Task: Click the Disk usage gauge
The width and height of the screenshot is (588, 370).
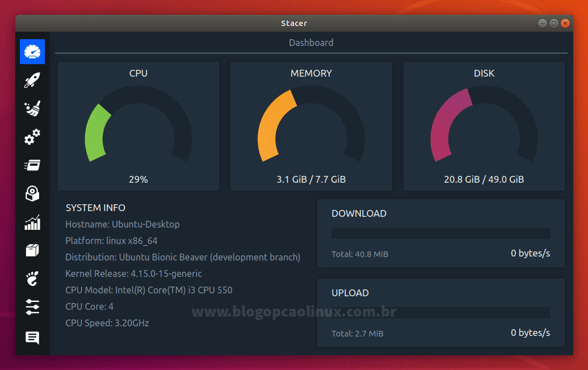Action: click(x=484, y=125)
